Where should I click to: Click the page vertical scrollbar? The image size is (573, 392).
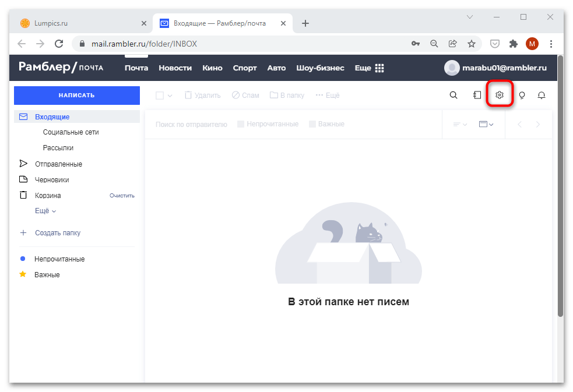pos(560,186)
